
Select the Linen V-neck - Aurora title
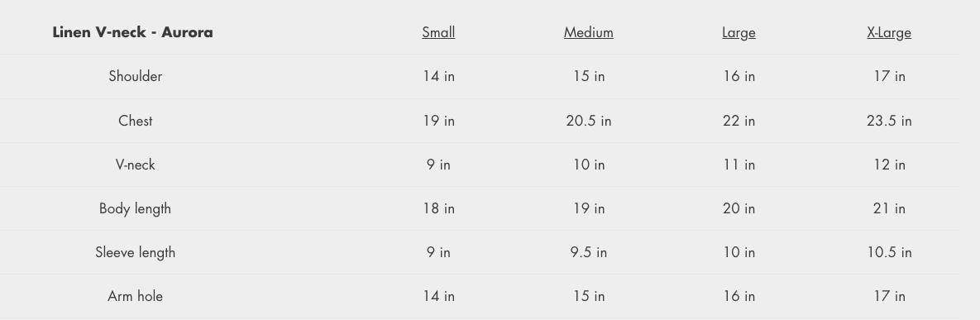(x=132, y=32)
